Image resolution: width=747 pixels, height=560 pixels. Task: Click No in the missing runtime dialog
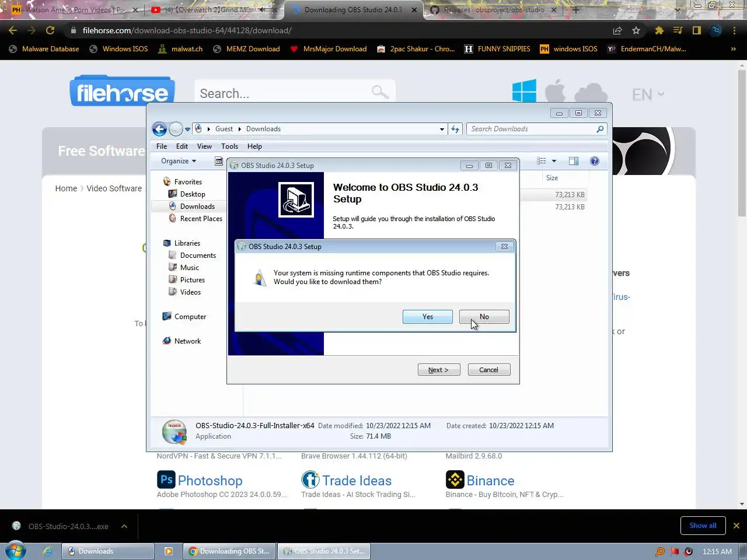point(484,317)
